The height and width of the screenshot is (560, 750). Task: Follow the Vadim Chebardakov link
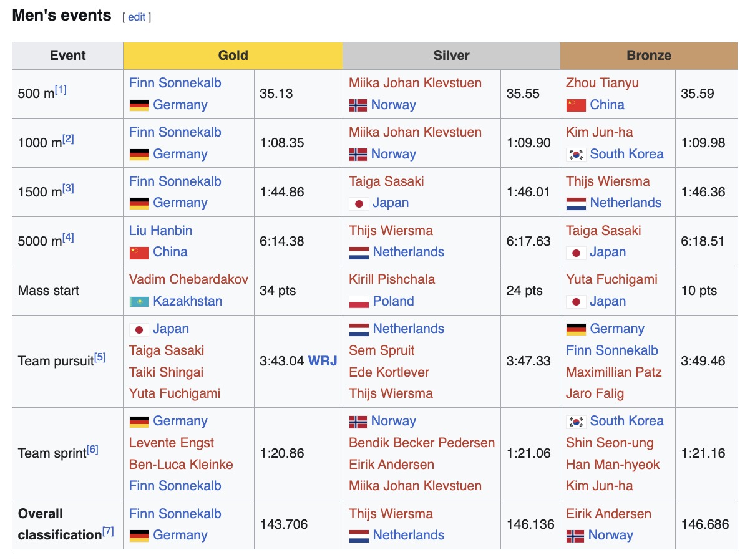click(188, 279)
